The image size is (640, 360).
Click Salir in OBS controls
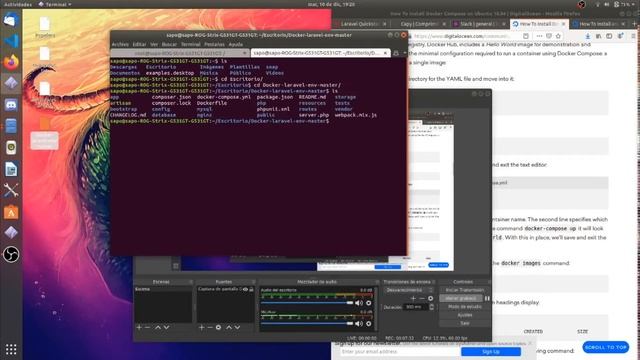click(x=464, y=323)
